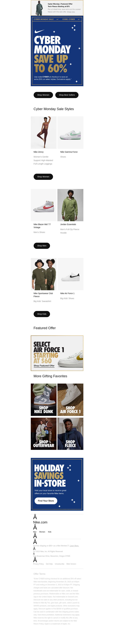
Task: Open the Shop Outerwear tile
Action: 44,434
